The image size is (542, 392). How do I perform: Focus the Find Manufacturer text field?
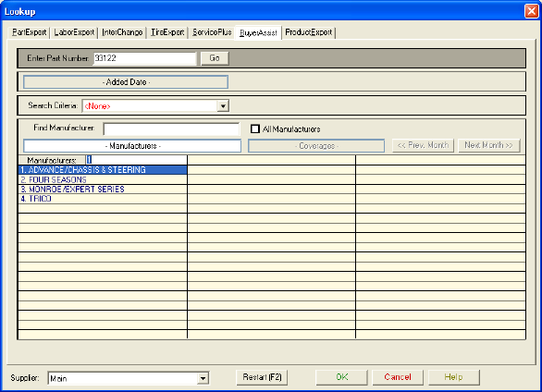[x=171, y=129]
